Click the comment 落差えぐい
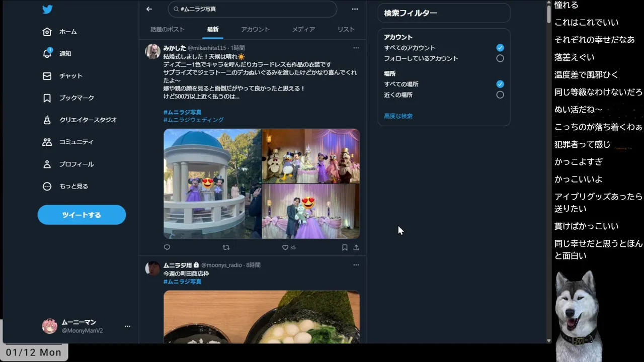This screenshot has height=362, width=644. (575, 57)
